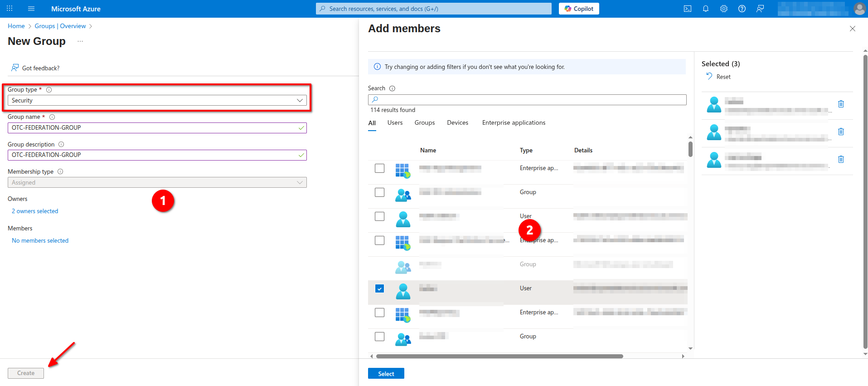Open the Azure portal hamburger menu
This screenshot has width=868, height=386.
point(31,9)
